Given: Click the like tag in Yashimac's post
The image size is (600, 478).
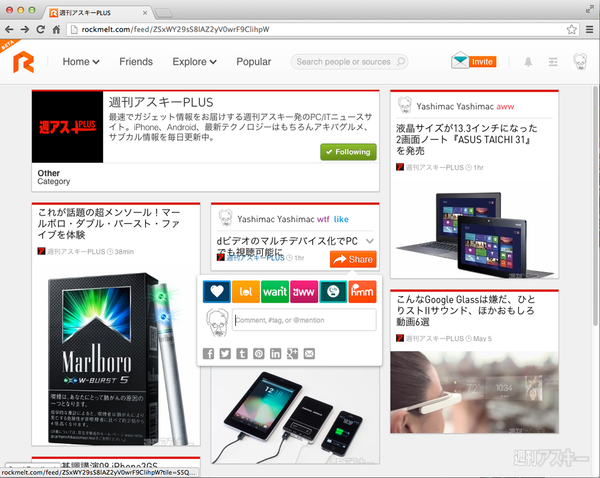Looking at the screenshot, I should tap(341, 219).
